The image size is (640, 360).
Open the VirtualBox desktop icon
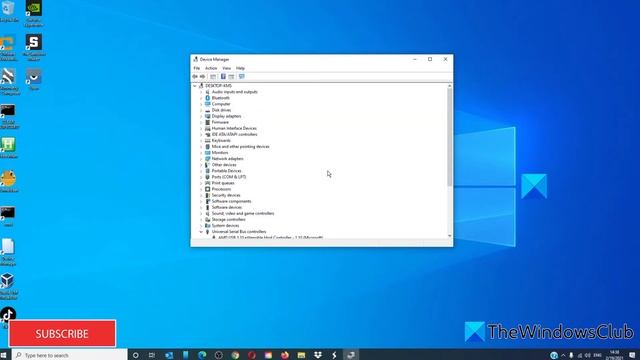tap(8, 286)
